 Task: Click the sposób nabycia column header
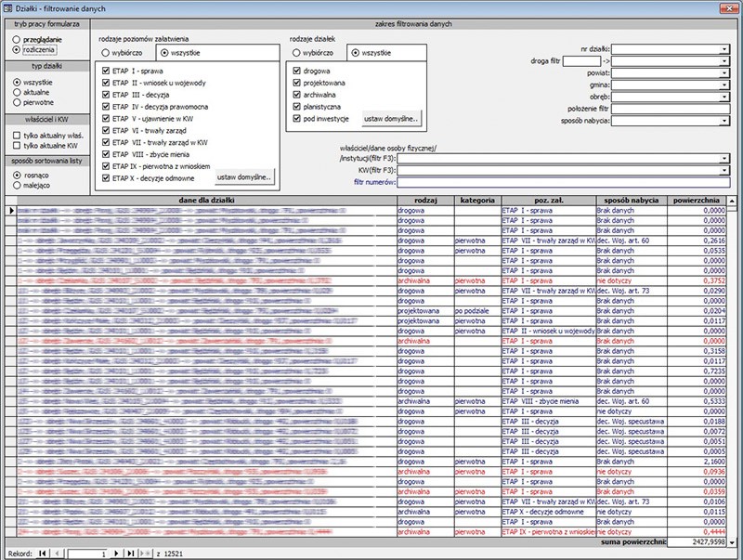coord(632,201)
